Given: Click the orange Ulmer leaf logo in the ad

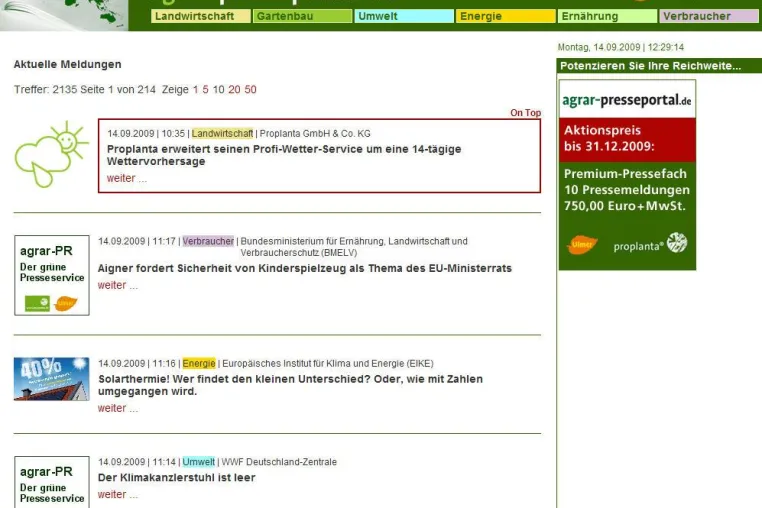Looking at the screenshot, I should point(582,245).
